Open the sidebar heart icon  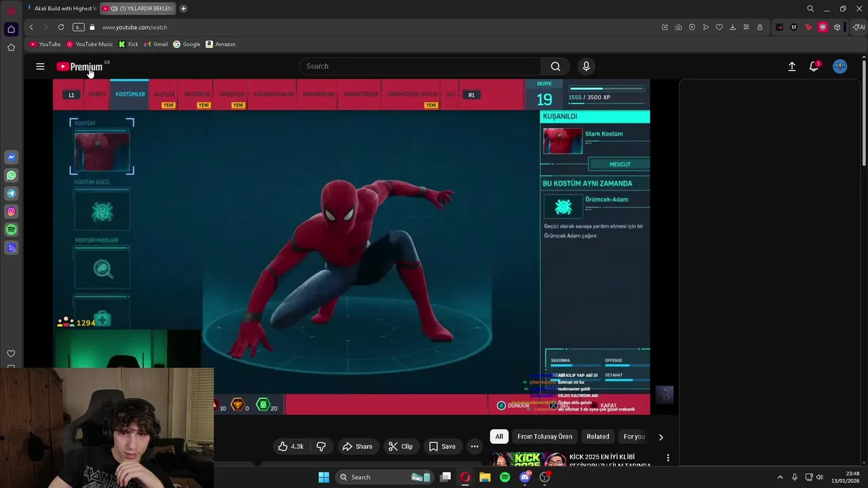pyautogui.click(x=11, y=354)
